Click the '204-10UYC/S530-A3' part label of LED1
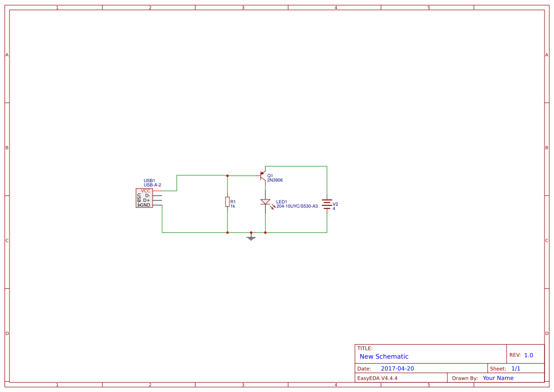554x392 pixels. [297, 206]
